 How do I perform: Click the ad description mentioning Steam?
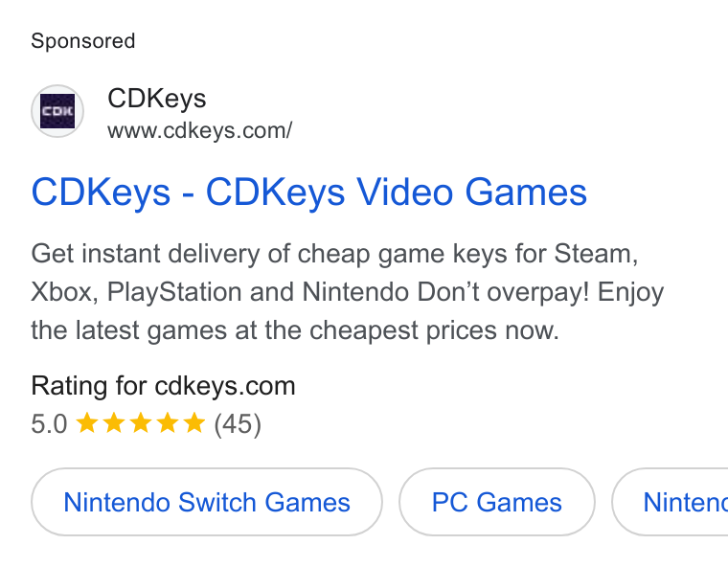point(334,254)
